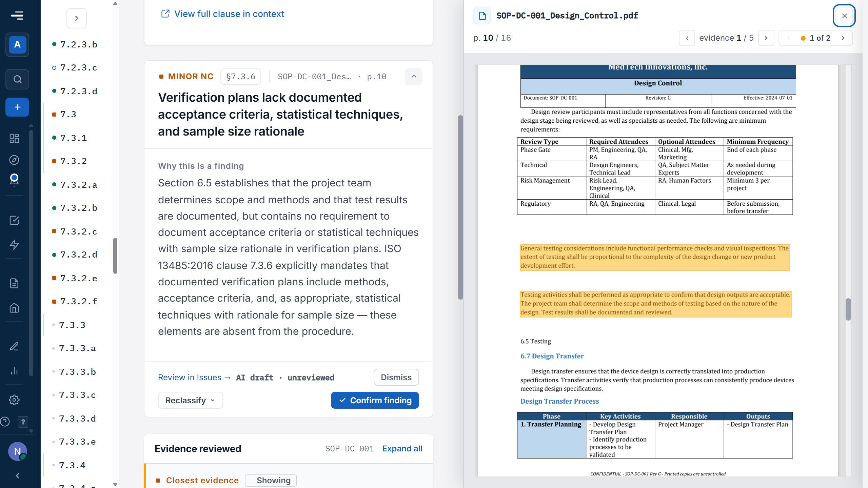Select clause 7.3.3.a in tree
The image size is (868, 488).
[x=75, y=348]
